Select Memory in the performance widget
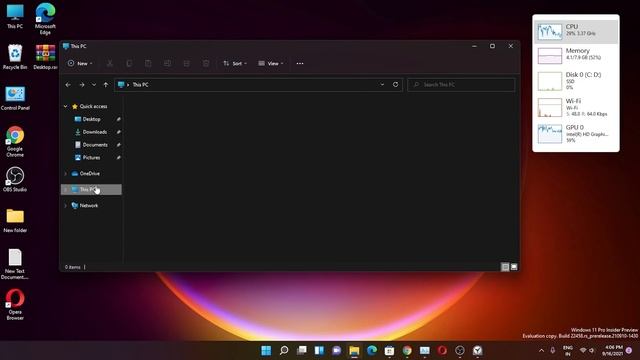 coord(576,55)
